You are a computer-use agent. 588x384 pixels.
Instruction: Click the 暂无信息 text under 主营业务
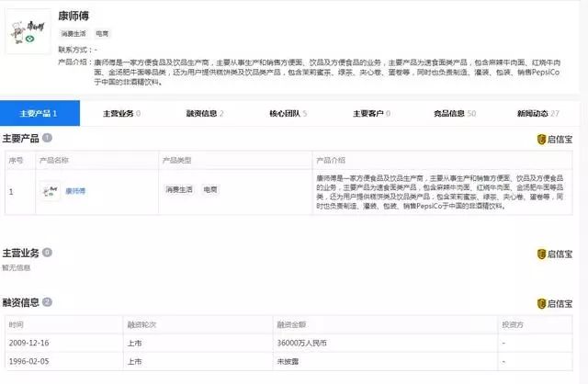[17, 267]
